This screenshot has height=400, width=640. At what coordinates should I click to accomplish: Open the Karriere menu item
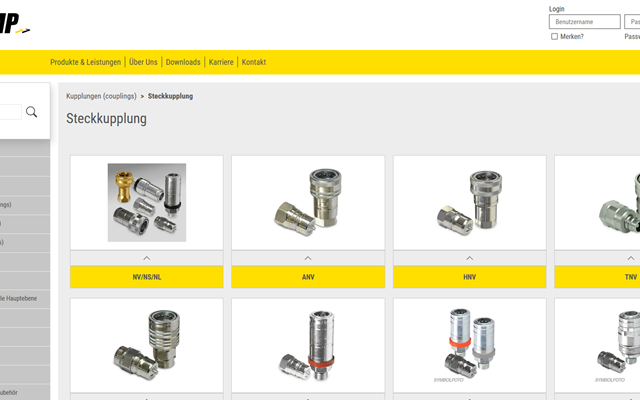pos(221,62)
